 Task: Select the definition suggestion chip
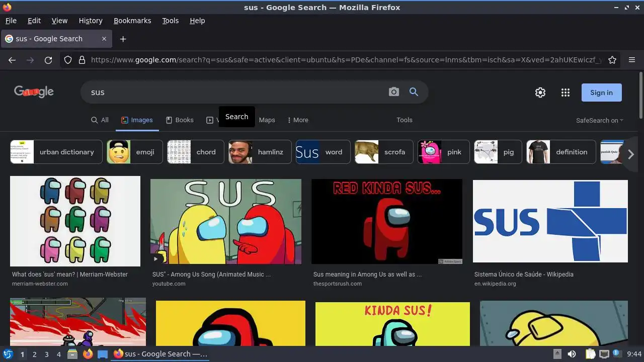[x=561, y=152]
